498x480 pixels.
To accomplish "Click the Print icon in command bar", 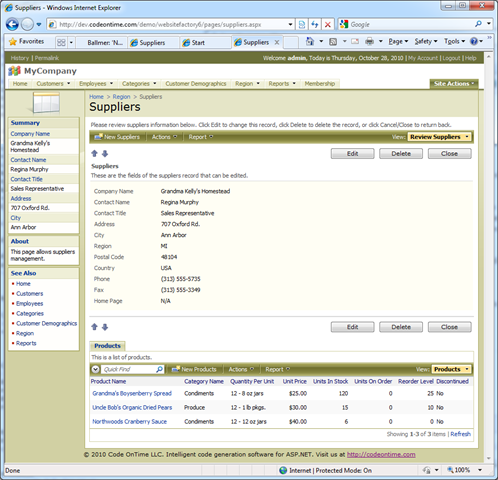I will [x=369, y=41].
